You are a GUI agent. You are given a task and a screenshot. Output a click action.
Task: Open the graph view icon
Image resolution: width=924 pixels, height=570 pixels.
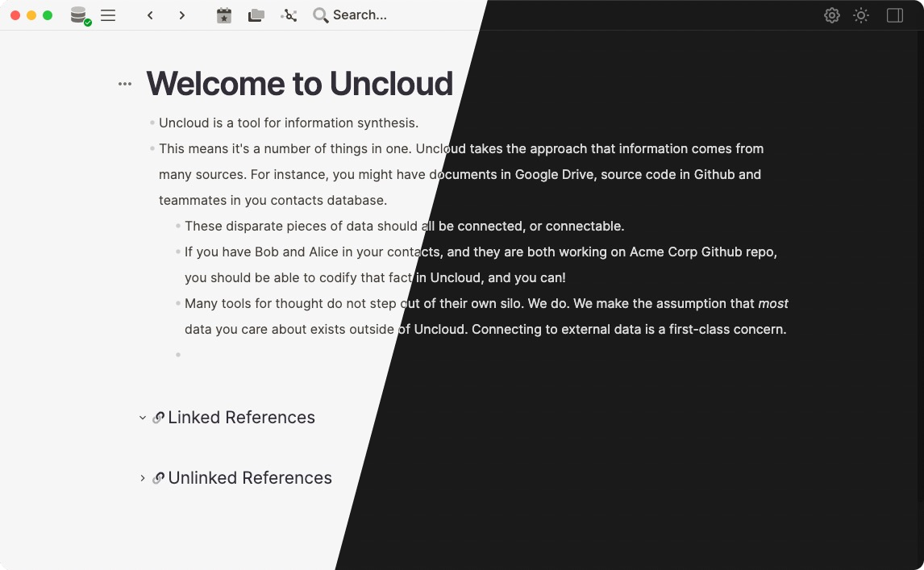(x=289, y=15)
